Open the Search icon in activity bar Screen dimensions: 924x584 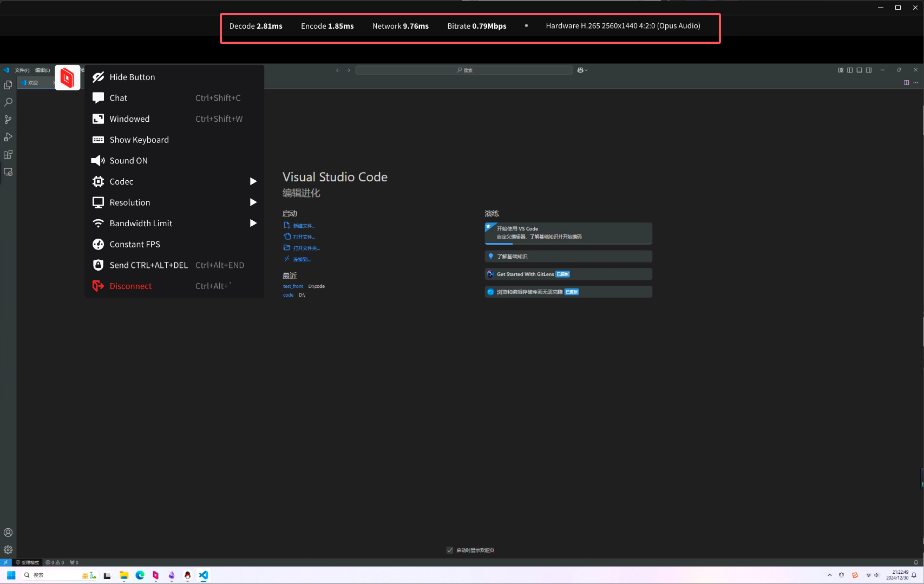point(8,102)
